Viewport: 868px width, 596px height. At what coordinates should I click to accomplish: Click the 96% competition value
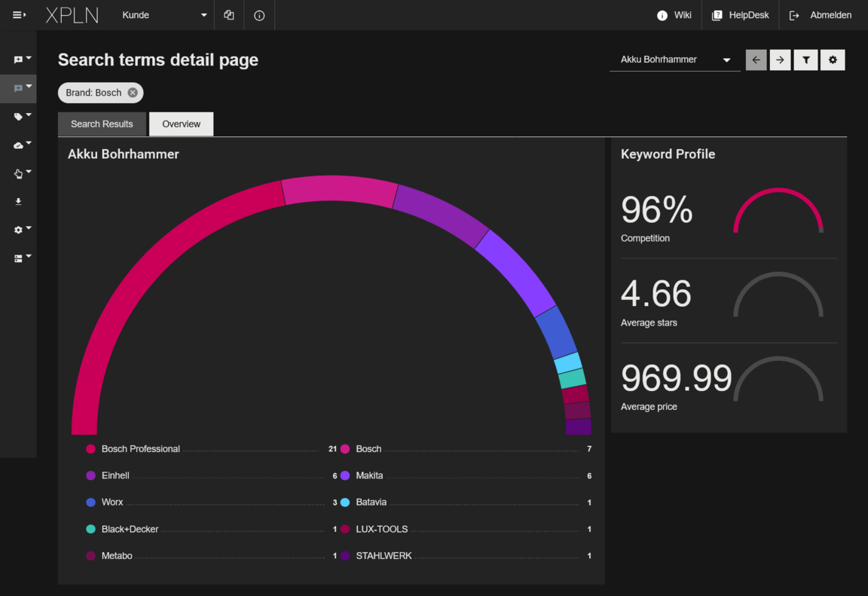(x=656, y=209)
